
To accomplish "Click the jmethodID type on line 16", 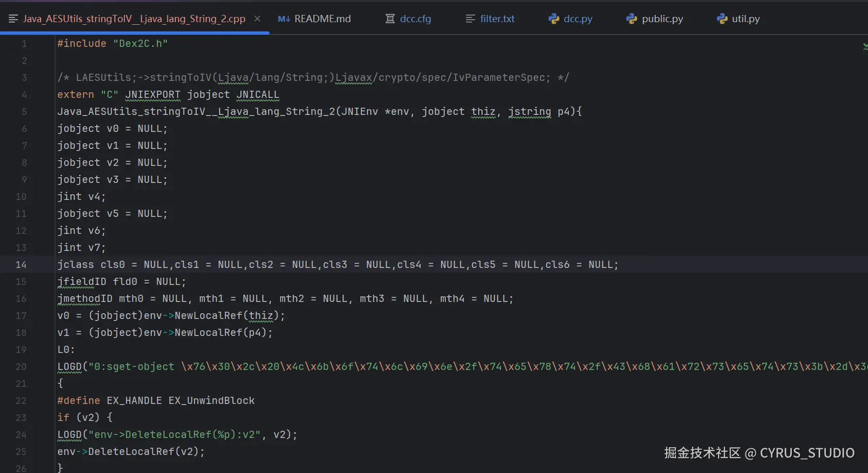I will 85,299.
